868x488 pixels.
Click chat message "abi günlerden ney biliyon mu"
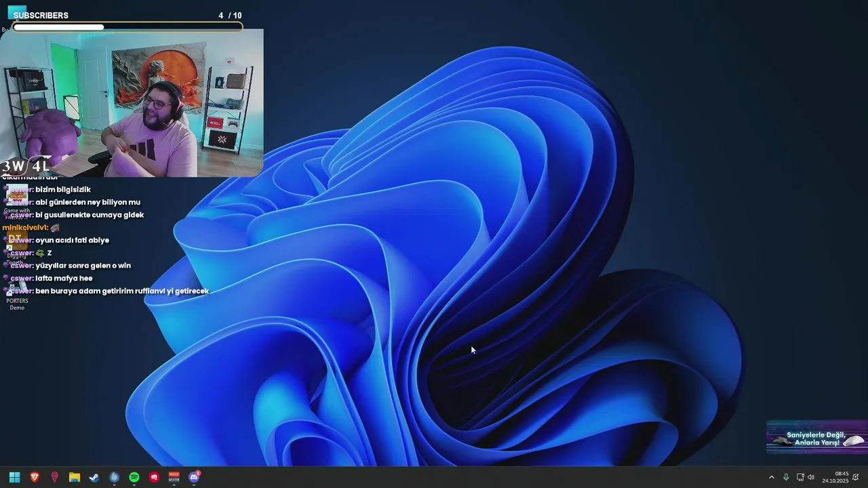click(87, 203)
